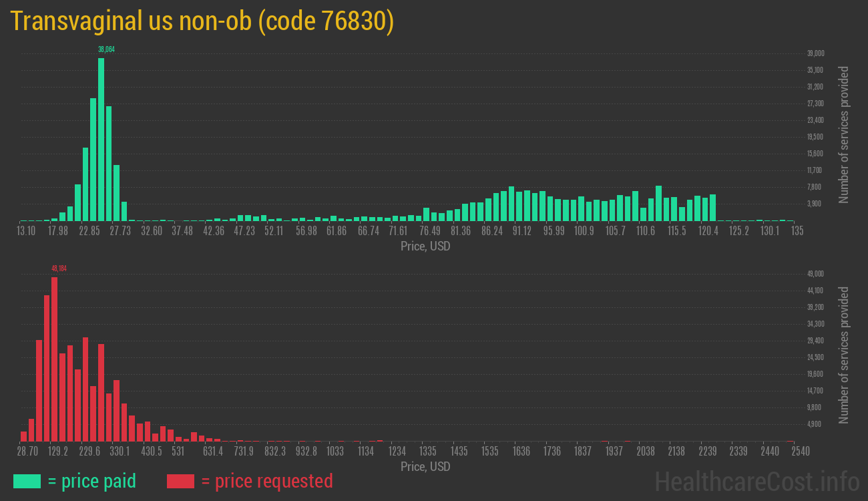This screenshot has height=501, width=868.
Task: Click the upper chart's 'Number of services provided' title
Action: click(x=844, y=134)
